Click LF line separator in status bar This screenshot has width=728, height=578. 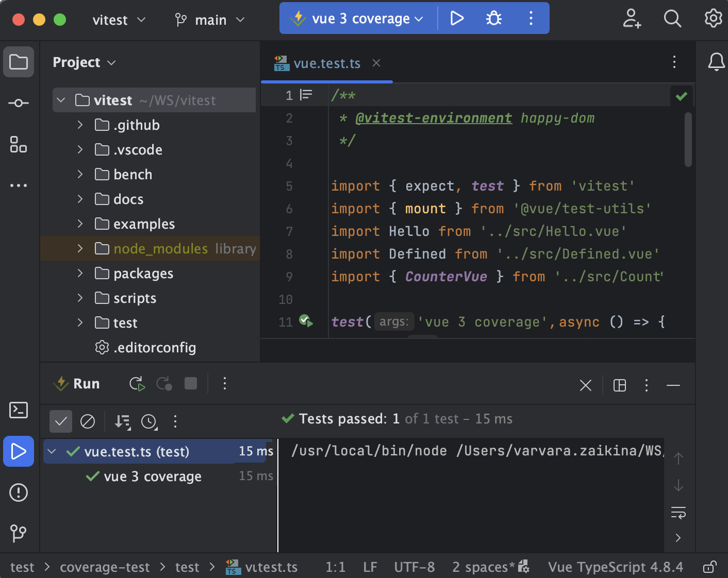click(370, 567)
